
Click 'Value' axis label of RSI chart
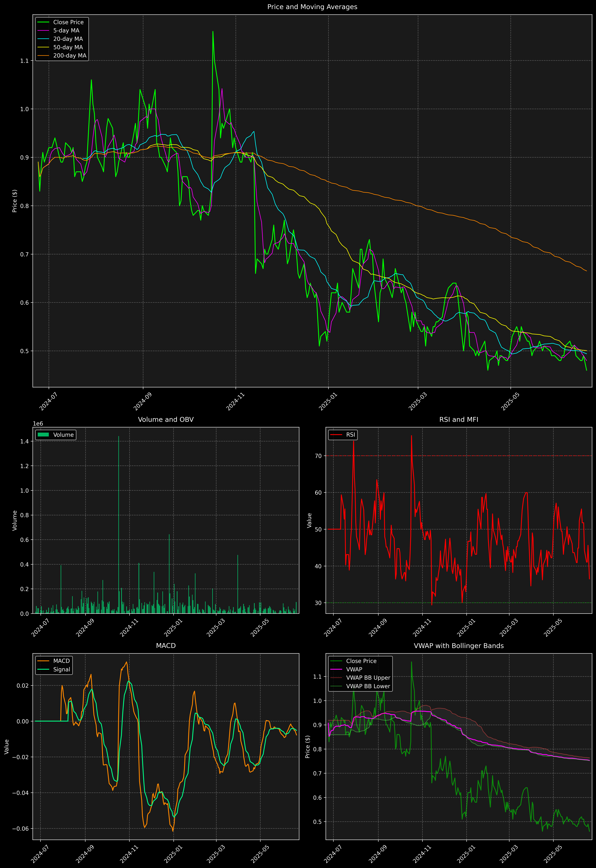(x=309, y=520)
